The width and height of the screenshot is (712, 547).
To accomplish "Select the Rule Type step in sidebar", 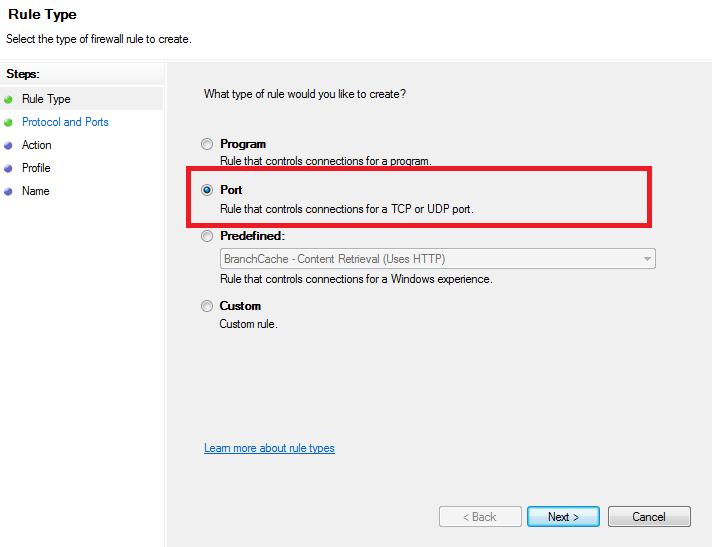I will pos(46,99).
